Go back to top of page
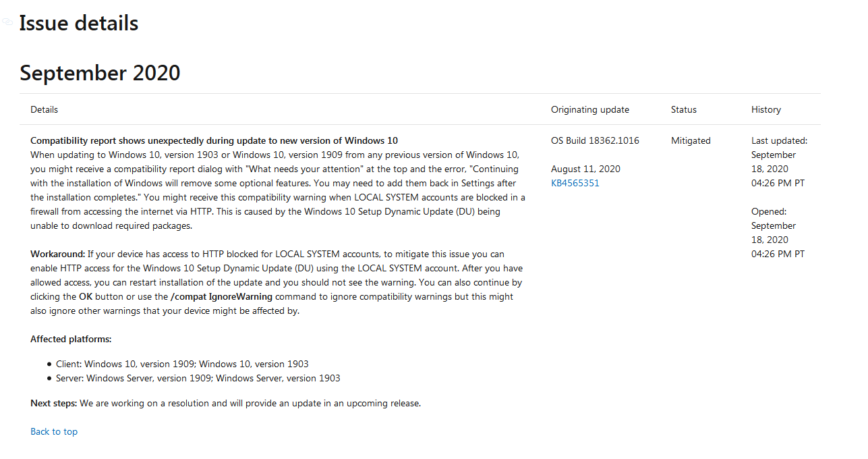Viewport: 868px width, 459px height. 54,431
